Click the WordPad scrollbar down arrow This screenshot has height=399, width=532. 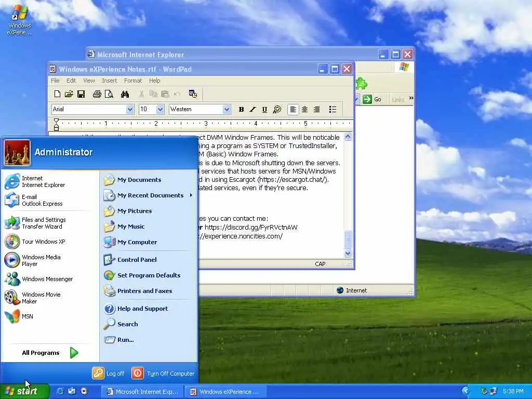point(348,254)
